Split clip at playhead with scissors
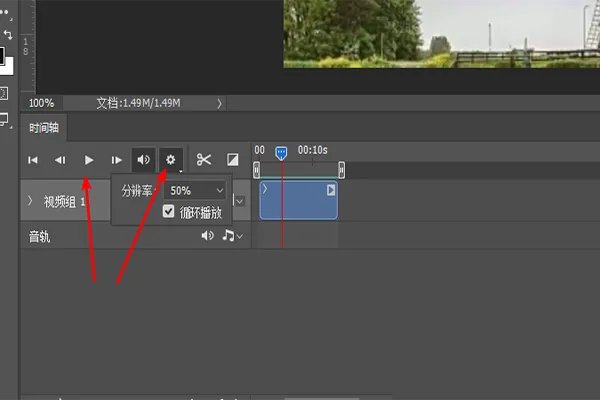 204,160
